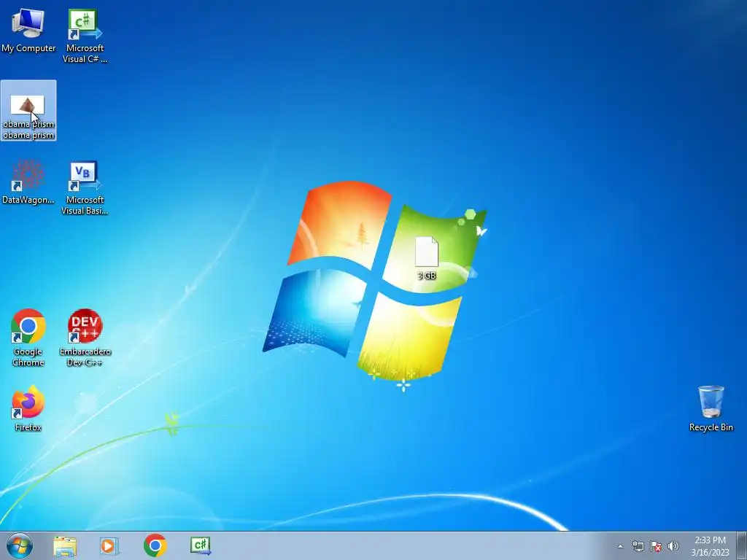Image resolution: width=747 pixels, height=560 pixels.
Task: Open Google Chrome from the taskbar
Action: click(155, 545)
